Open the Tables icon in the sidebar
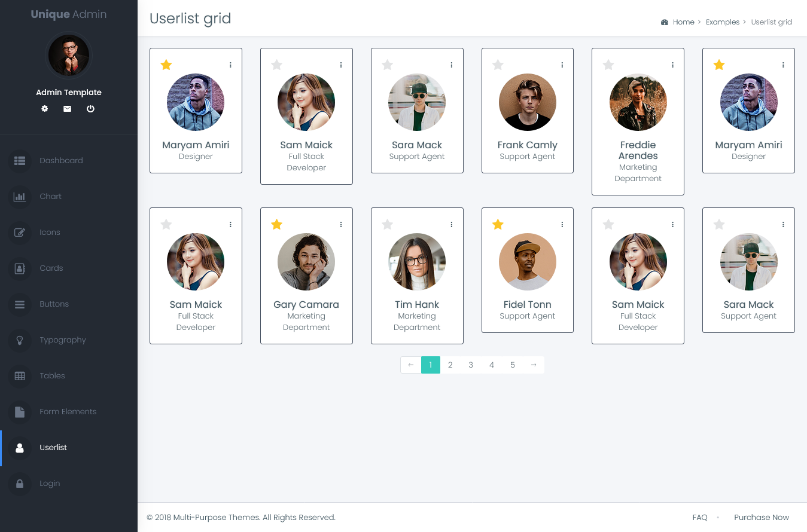The height and width of the screenshot is (532, 807). pos(20,375)
